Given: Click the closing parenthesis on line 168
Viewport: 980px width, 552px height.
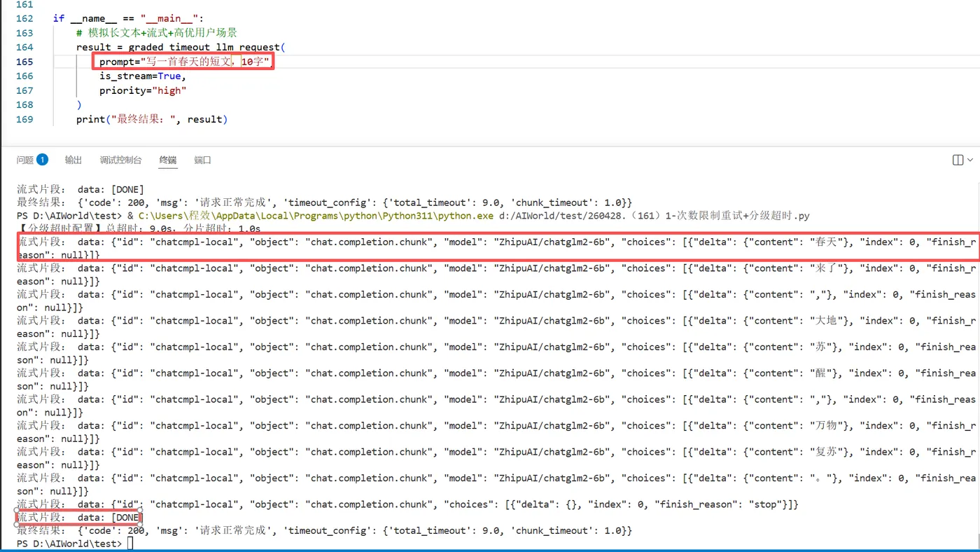Looking at the screenshot, I should click(x=79, y=104).
